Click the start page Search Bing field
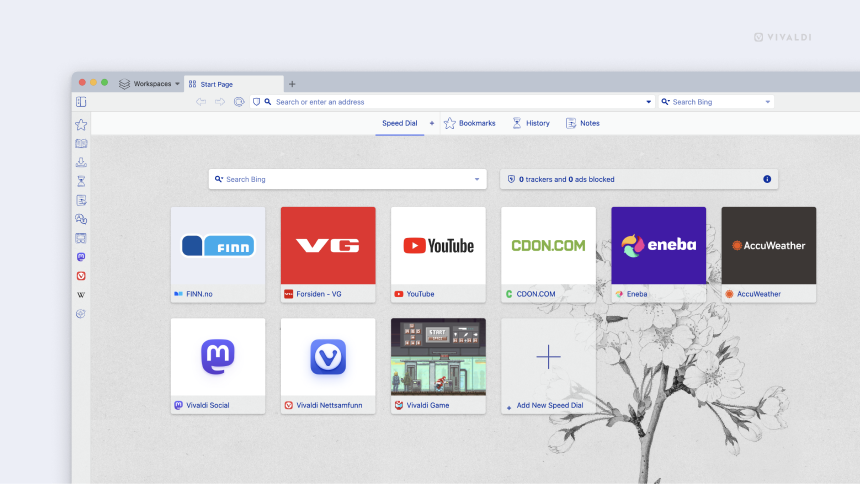860x484 pixels. point(348,179)
